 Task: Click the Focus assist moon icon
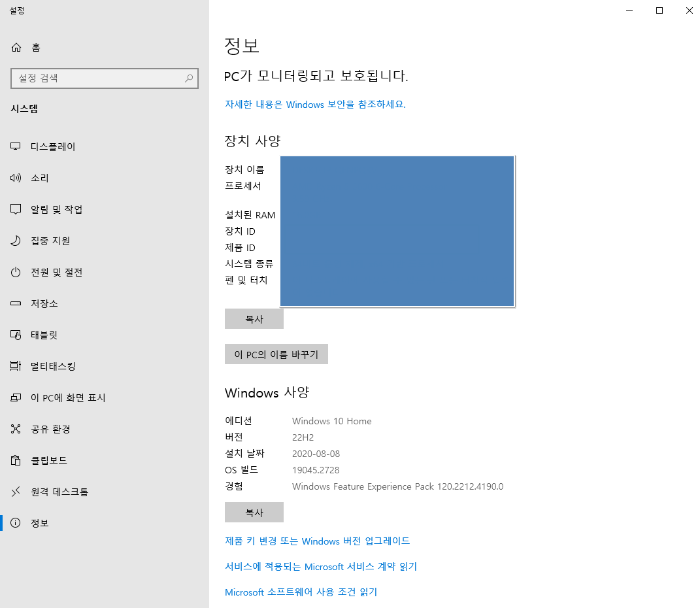click(x=16, y=241)
